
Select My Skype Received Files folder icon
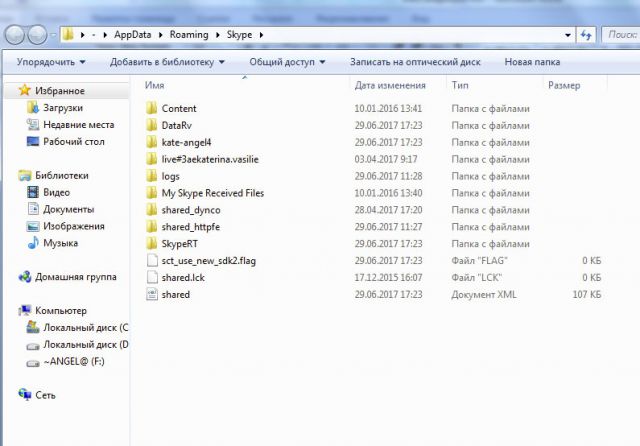pyautogui.click(x=151, y=193)
